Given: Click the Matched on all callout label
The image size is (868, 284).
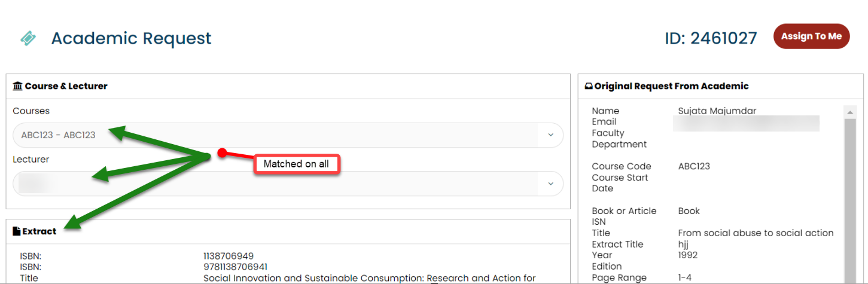Looking at the screenshot, I should point(297,164).
